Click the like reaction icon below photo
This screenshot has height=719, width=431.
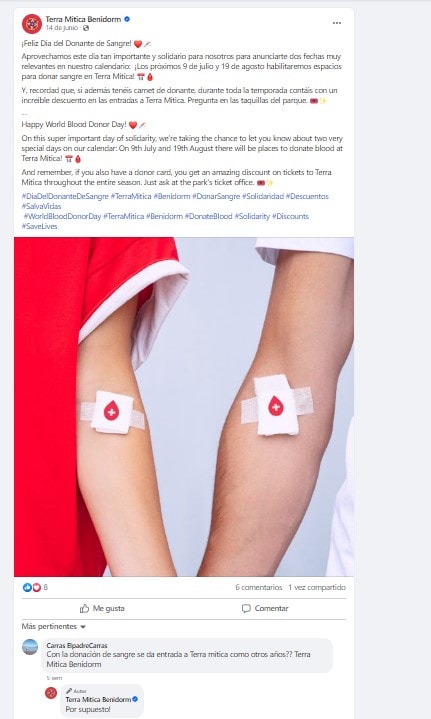(x=27, y=587)
